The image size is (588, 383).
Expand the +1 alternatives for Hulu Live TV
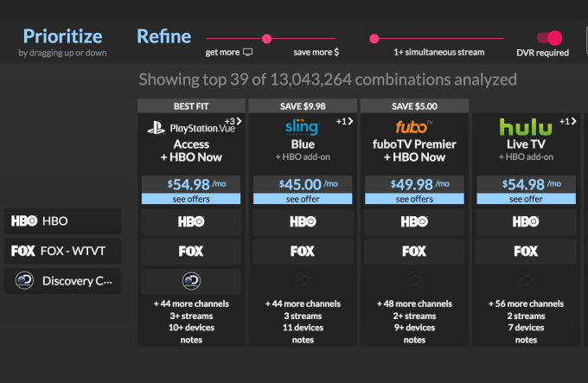(567, 121)
